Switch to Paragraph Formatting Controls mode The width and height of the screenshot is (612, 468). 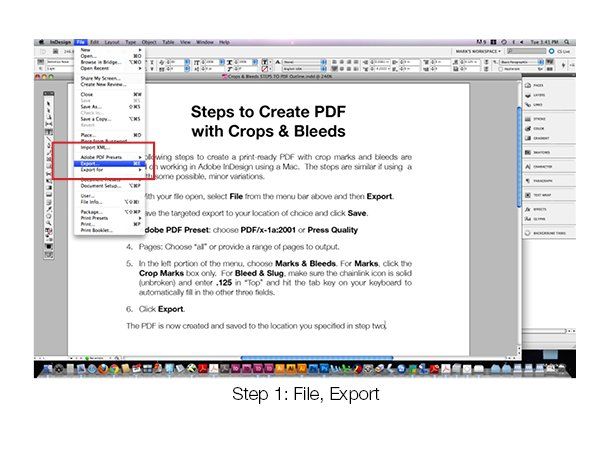click(41, 68)
